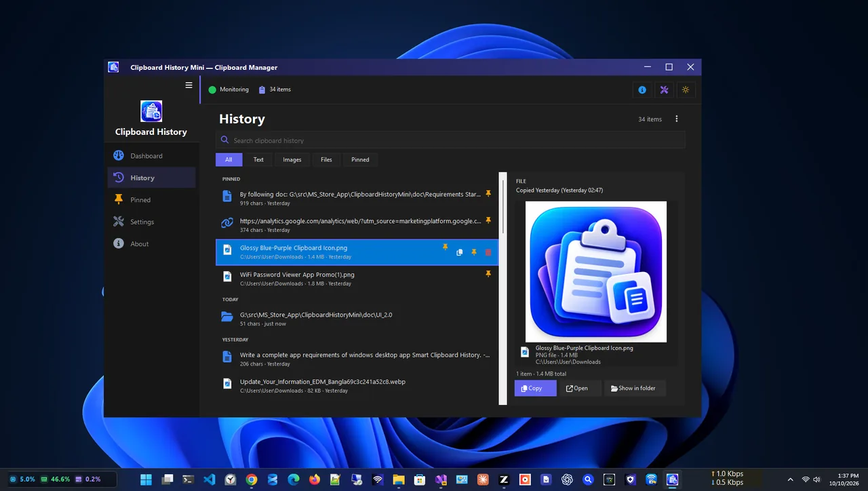Screen dimensions: 868x491
Task: Click the clipboard icon image preview
Action: (x=596, y=272)
